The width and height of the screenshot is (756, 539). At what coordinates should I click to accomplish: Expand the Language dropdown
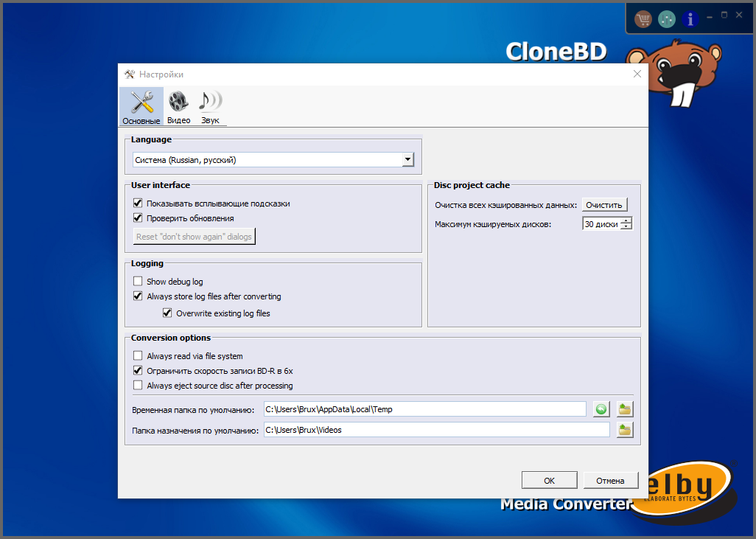(408, 159)
